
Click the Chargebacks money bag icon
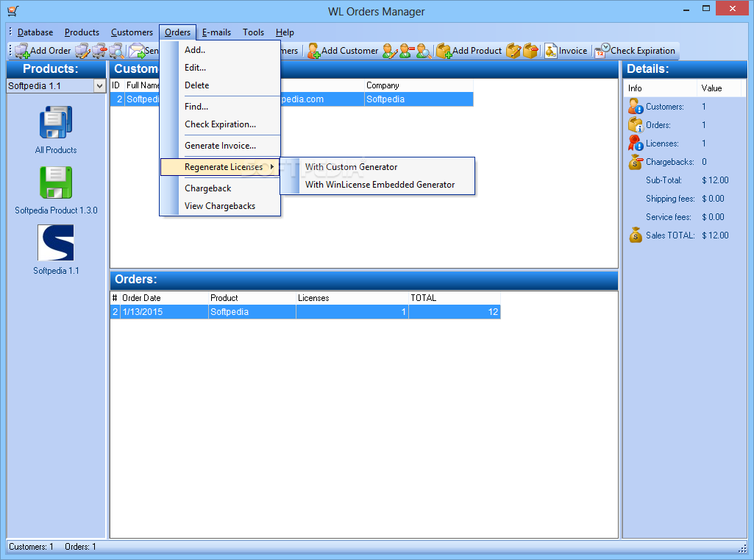click(636, 162)
